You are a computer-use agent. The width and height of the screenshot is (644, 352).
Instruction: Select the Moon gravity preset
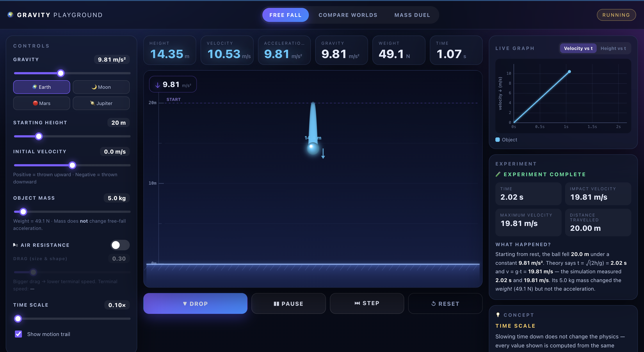(x=101, y=87)
